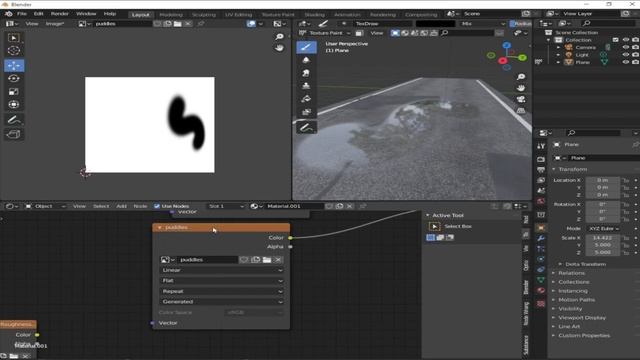The image size is (640, 360).
Task: Open the Tool properties tab icon
Action: coord(541,146)
